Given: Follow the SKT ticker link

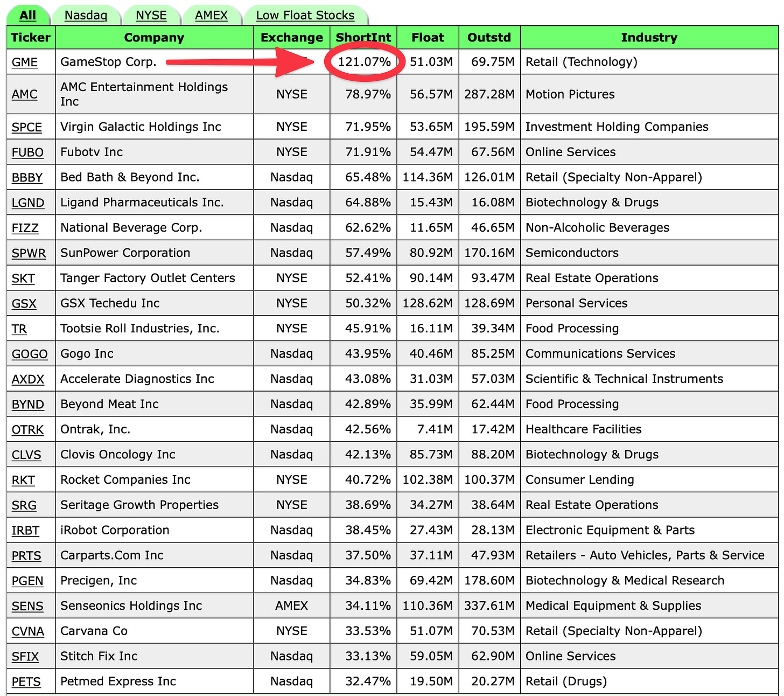Looking at the screenshot, I should (x=23, y=279).
